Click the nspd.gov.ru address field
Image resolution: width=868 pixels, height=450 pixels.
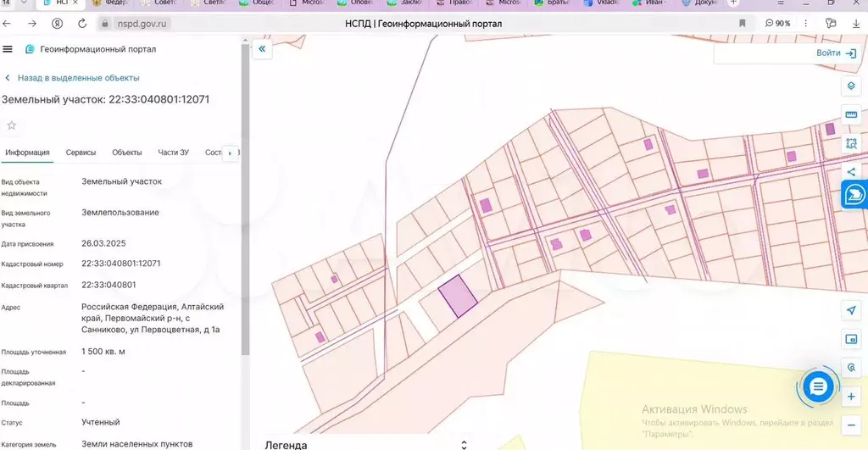pyautogui.click(x=142, y=24)
